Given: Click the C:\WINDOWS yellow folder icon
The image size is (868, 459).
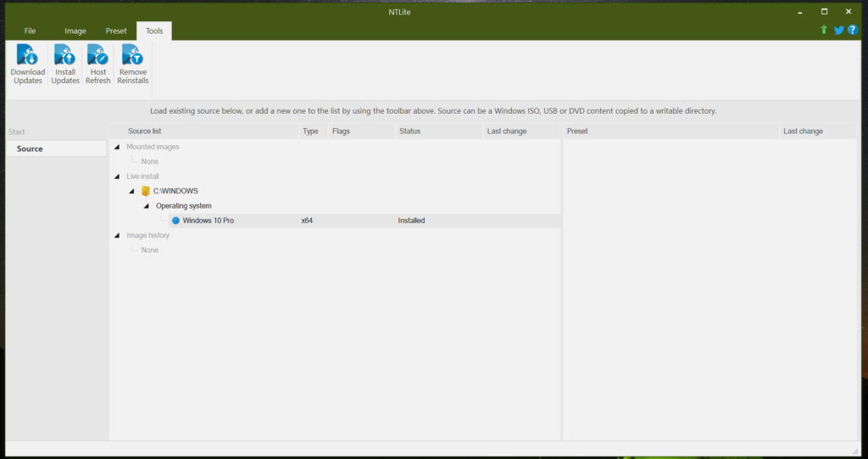Looking at the screenshot, I should pyautogui.click(x=146, y=191).
